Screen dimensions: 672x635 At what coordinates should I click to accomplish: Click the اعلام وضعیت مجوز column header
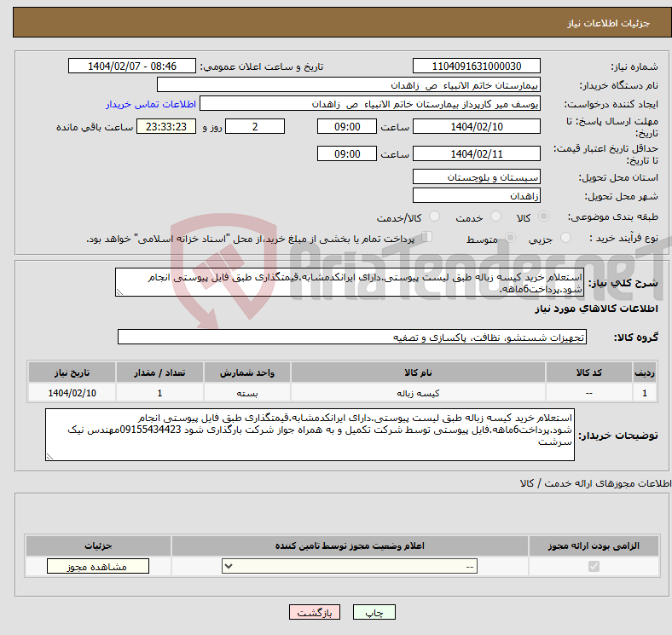pos(350,546)
